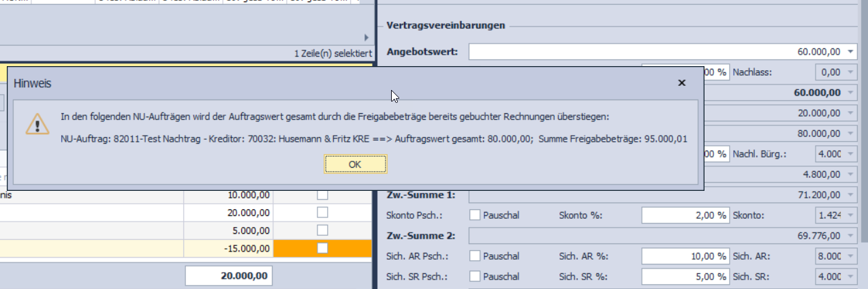The width and height of the screenshot is (868, 289).
Task: Open the Sich. SR amount dropdown
Action: point(850,277)
